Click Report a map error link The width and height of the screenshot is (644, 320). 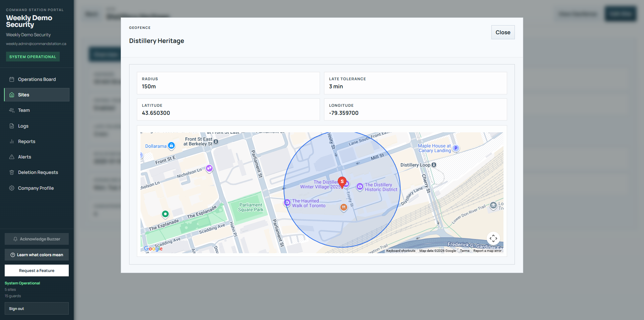487,251
